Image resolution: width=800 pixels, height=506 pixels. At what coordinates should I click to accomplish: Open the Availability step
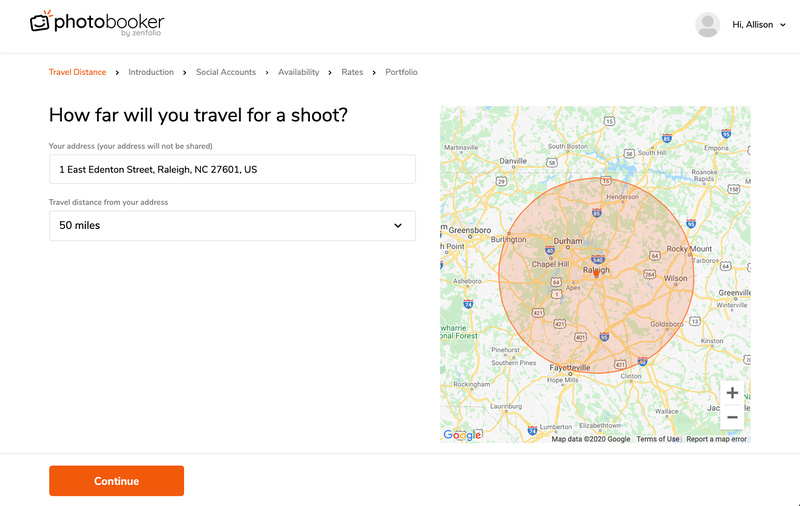[x=299, y=72]
